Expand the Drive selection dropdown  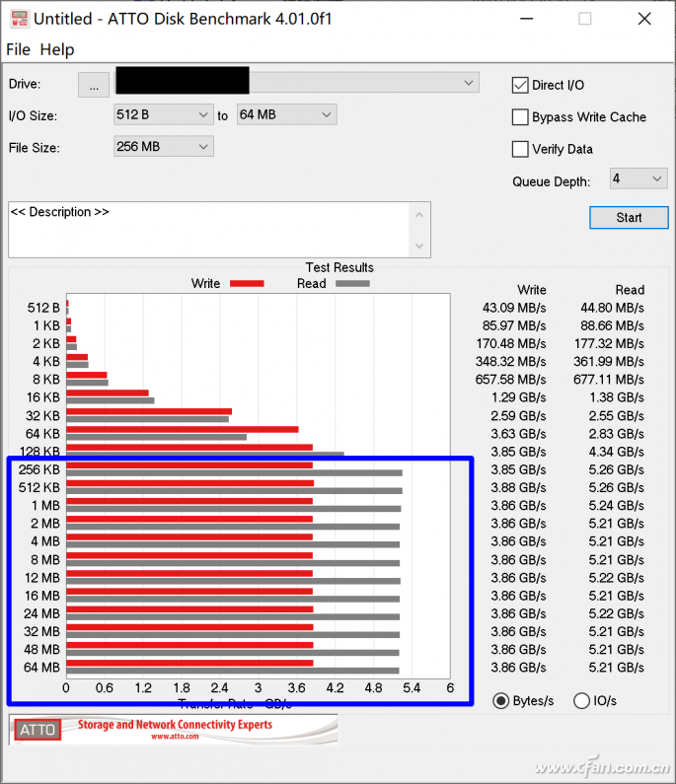click(x=469, y=83)
